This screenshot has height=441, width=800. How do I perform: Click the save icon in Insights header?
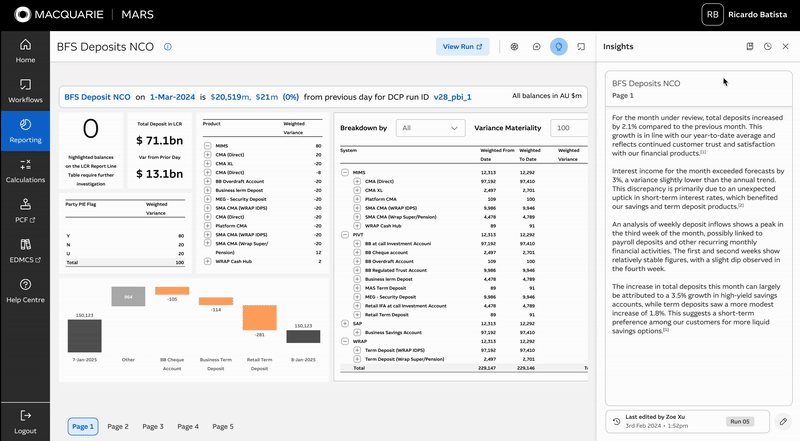749,46
